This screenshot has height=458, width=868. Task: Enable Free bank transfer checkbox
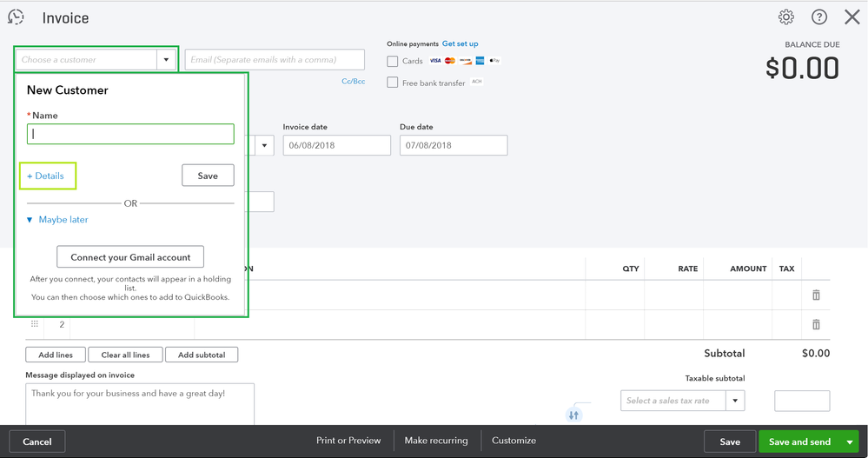393,83
